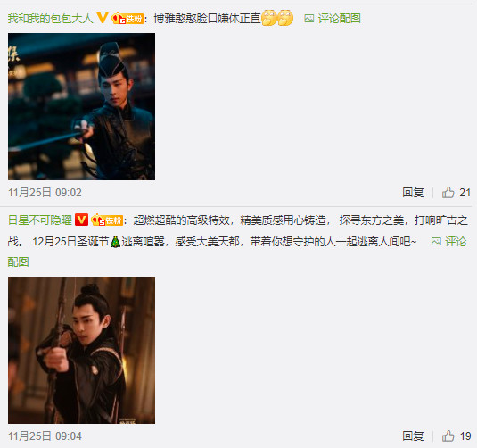Open the 铁粉 crown badge on second comment
477x448 pixels.
[x=107, y=220]
